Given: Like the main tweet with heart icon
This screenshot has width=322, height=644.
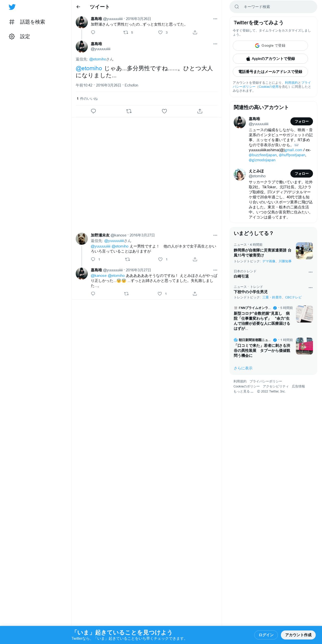Looking at the screenshot, I should click(164, 111).
